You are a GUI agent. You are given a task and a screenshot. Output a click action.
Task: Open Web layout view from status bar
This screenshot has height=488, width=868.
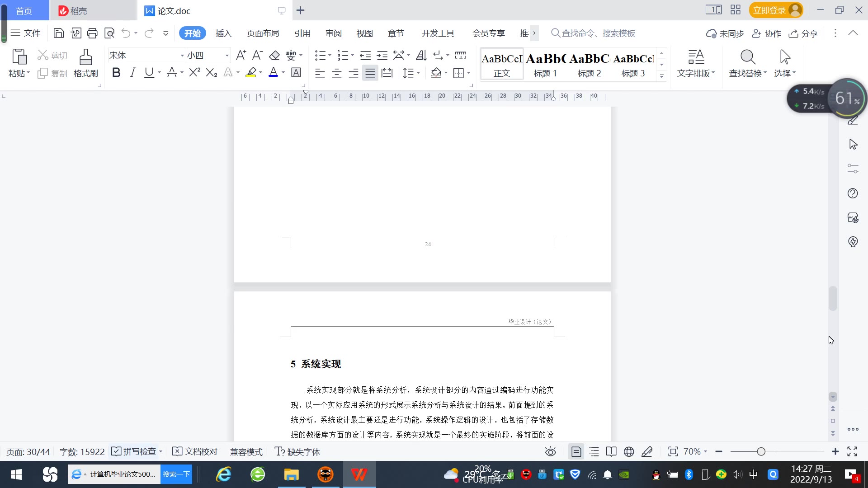[x=629, y=452]
